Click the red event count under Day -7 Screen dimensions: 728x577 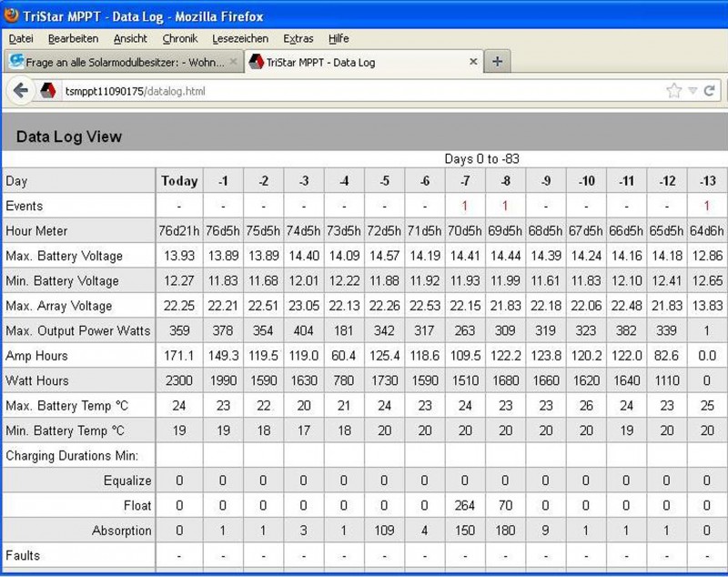click(465, 206)
